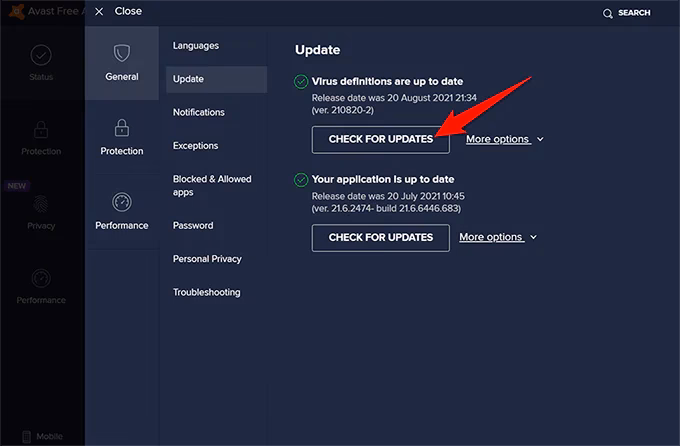
Task: Click the Avast logo icon
Action: pyautogui.click(x=16, y=11)
